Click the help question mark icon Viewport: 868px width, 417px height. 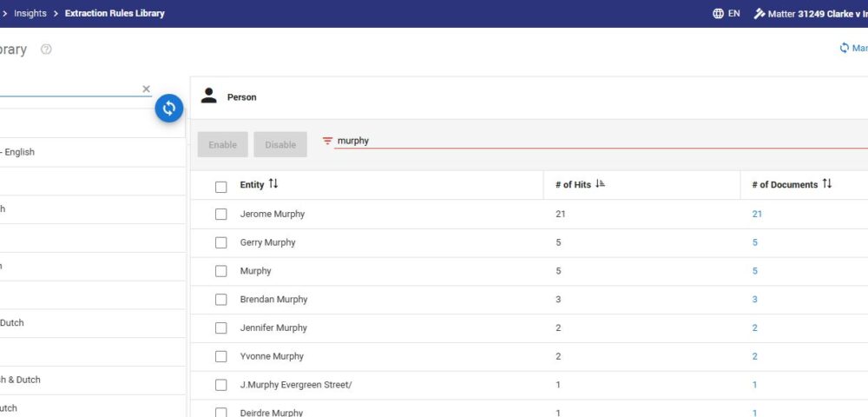[x=46, y=50]
